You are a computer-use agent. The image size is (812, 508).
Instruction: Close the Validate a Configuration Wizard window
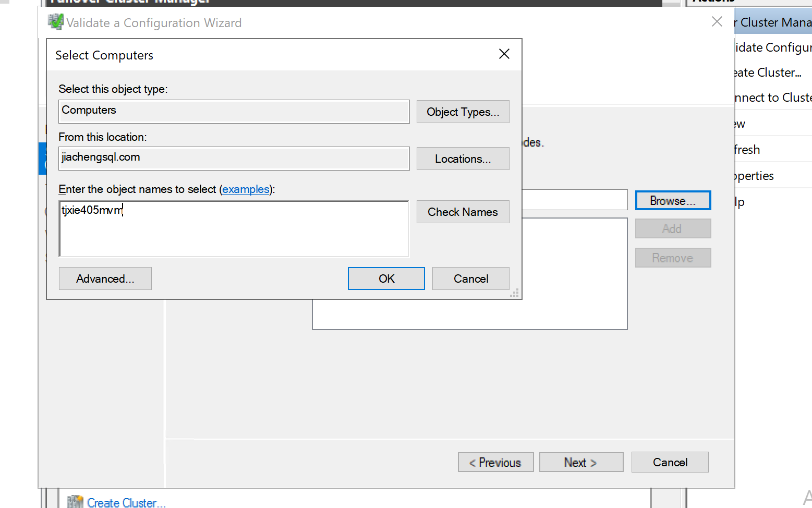point(717,22)
